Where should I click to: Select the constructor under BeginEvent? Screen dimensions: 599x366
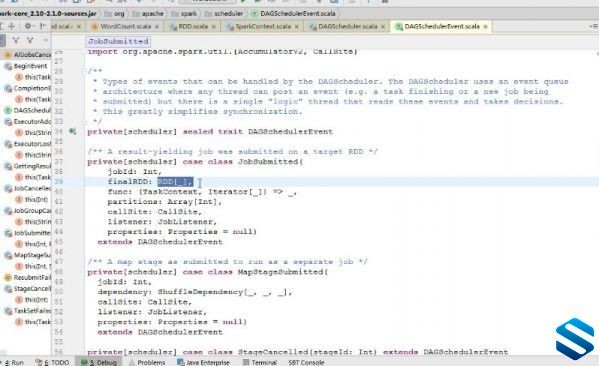click(33, 77)
